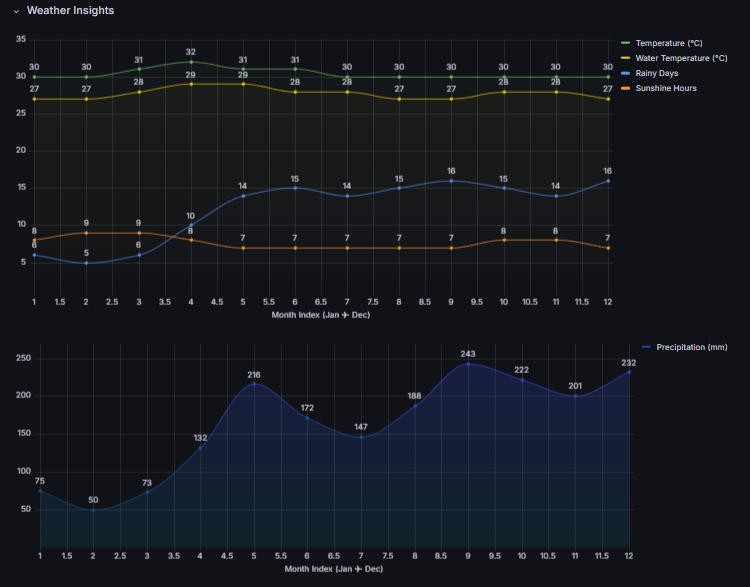Click the 216 precipitation data point
Image resolution: width=750 pixels, height=587 pixels.
(x=254, y=384)
